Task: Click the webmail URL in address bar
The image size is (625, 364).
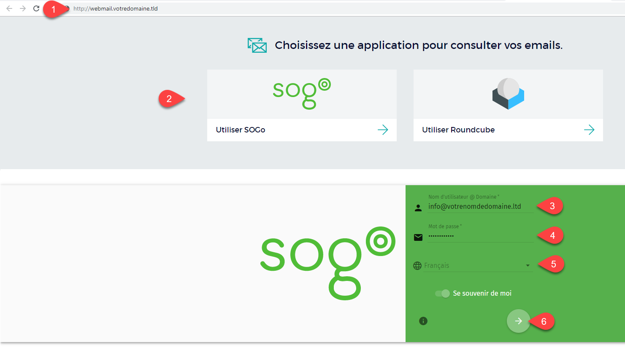Action: click(115, 8)
